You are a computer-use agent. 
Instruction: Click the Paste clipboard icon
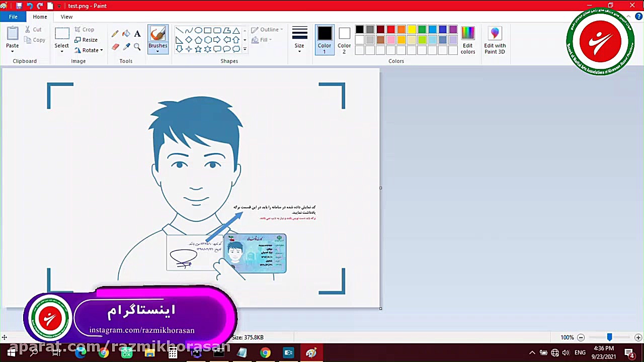12,33
